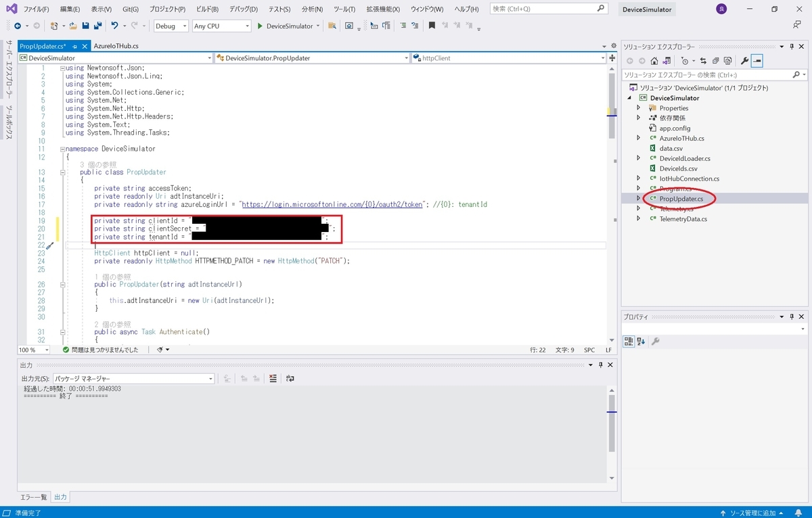Click the Save file floppy icon
Viewport: 812px width, 518px height.
tap(85, 26)
